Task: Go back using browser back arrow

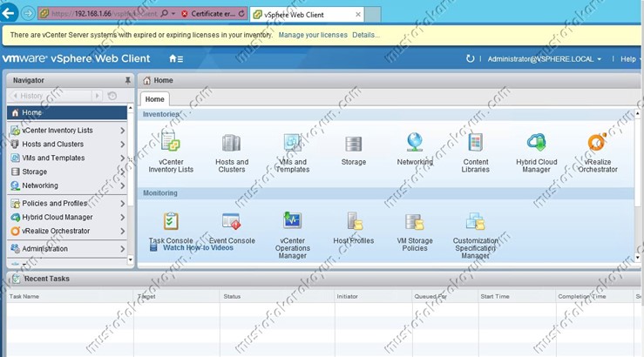Action: click(8, 13)
